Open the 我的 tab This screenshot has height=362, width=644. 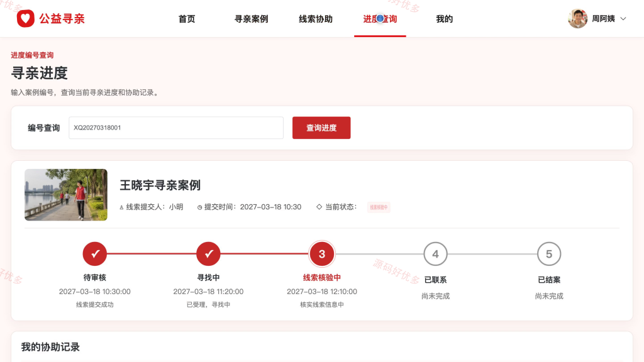pyautogui.click(x=445, y=19)
